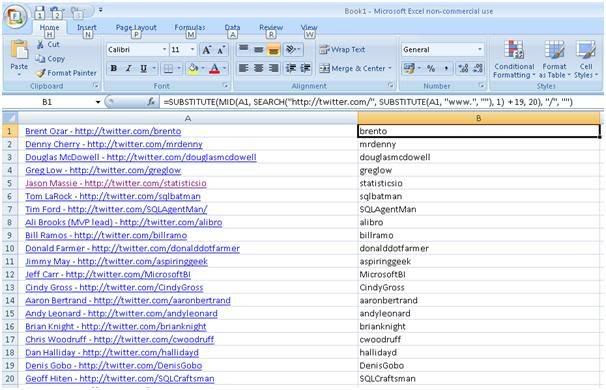Click Merge & Center

pos(352,68)
